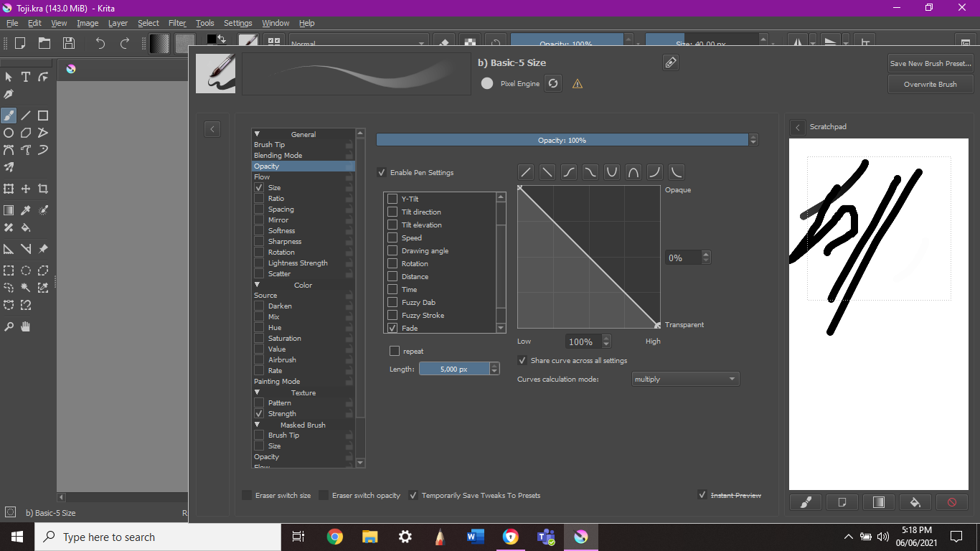Open File Explorer from the taskbar

tap(370, 537)
